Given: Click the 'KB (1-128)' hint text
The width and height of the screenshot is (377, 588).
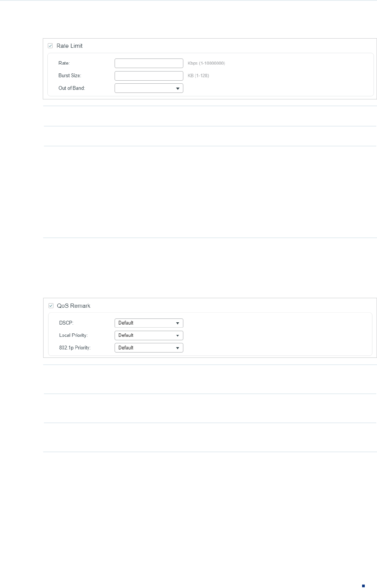Looking at the screenshot, I should point(198,76).
